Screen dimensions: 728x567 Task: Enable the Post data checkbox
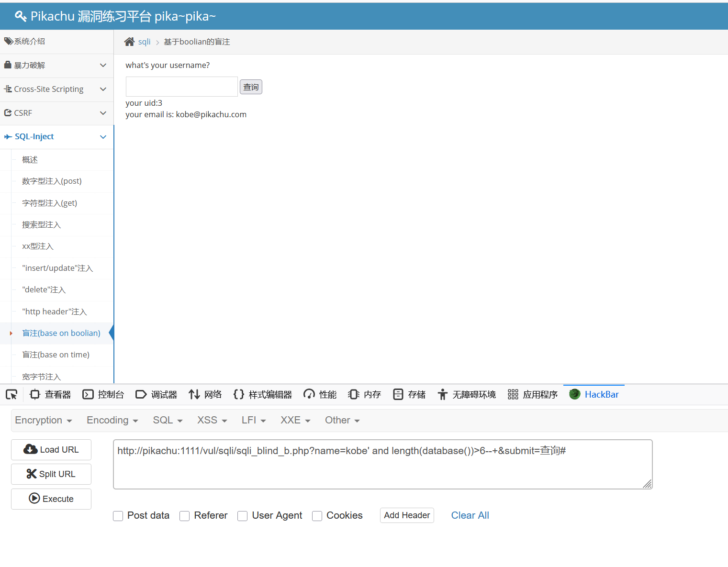pos(118,516)
